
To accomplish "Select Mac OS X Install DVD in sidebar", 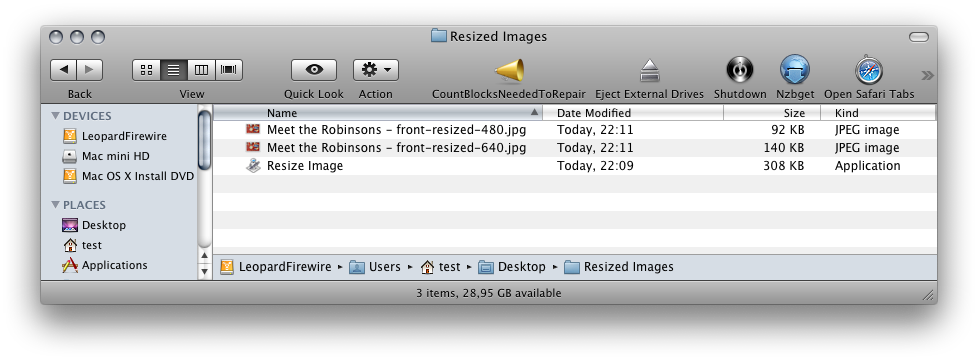I will (128, 176).
